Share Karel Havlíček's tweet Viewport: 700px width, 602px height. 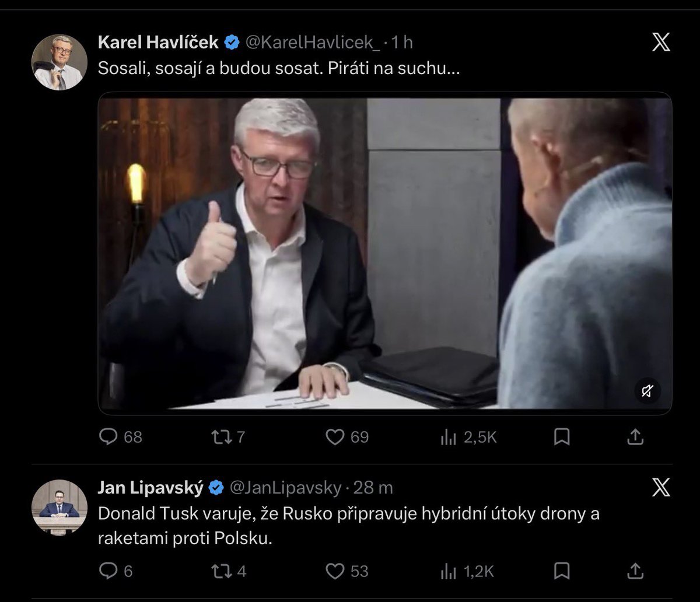click(635, 437)
